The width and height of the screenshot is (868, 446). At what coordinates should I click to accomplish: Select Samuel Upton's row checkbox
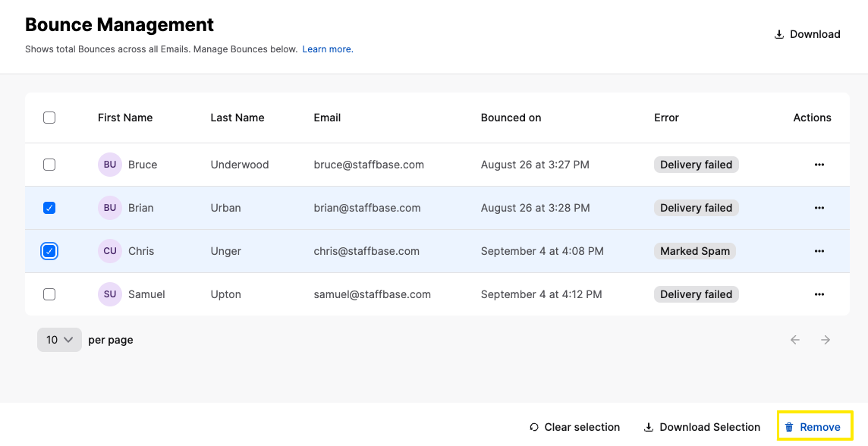[x=49, y=294]
